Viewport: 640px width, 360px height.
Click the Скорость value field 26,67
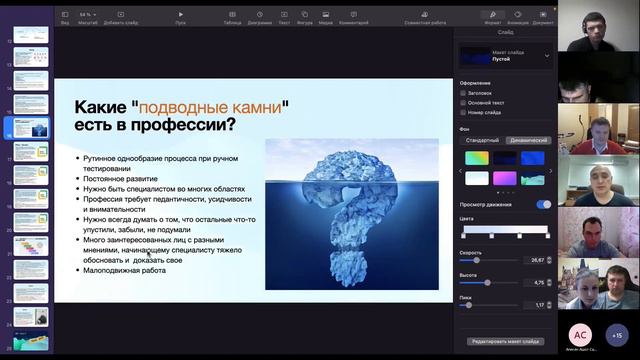click(x=534, y=260)
